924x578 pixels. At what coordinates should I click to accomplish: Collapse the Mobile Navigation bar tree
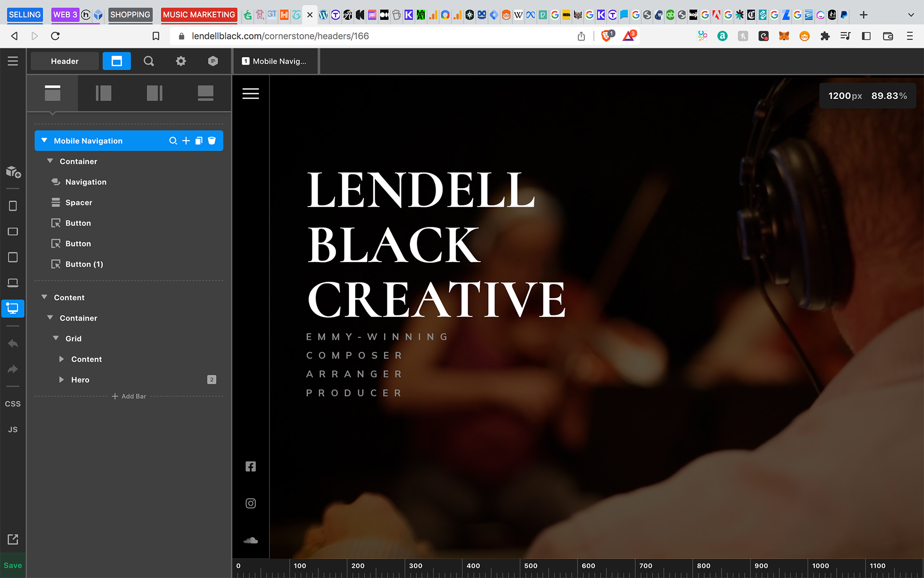tap(44, 141)
